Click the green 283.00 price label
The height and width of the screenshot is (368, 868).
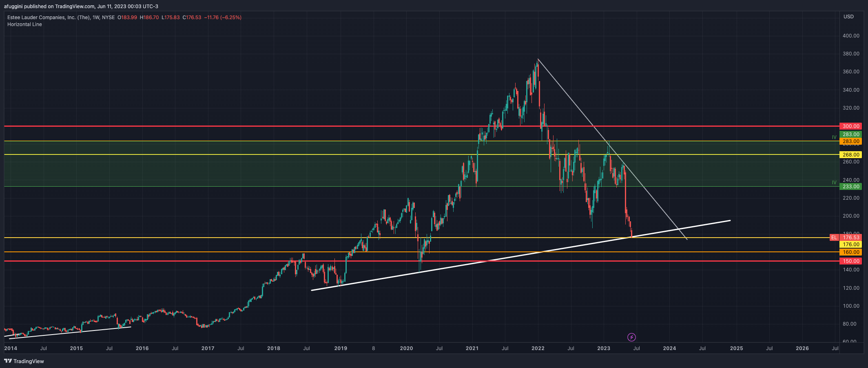coord(851,134)
